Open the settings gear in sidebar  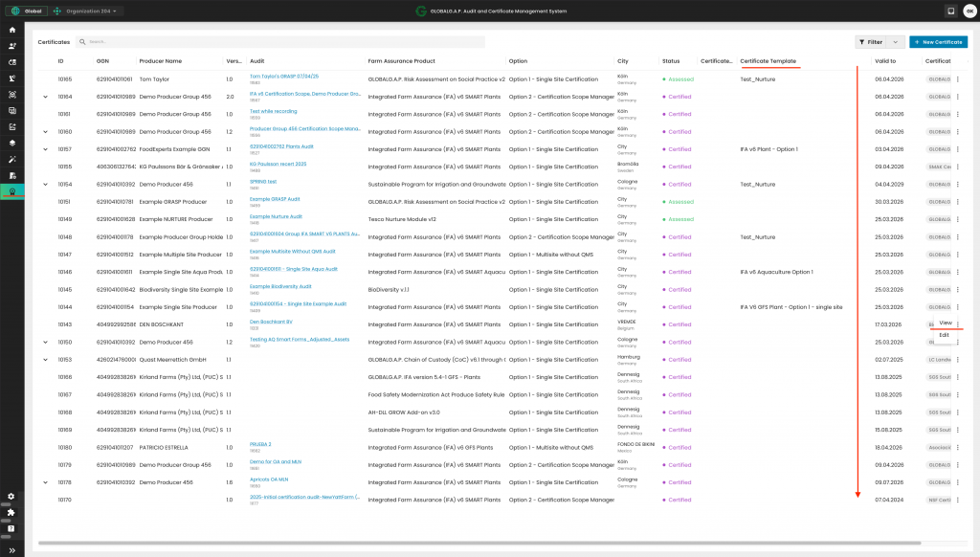(11, 497)
